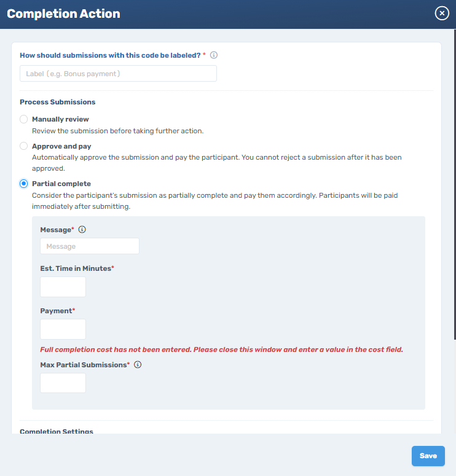Click the 'Approve and pay' label text
Viewport: 456px width, 476px height.
[x=61, y=146]
